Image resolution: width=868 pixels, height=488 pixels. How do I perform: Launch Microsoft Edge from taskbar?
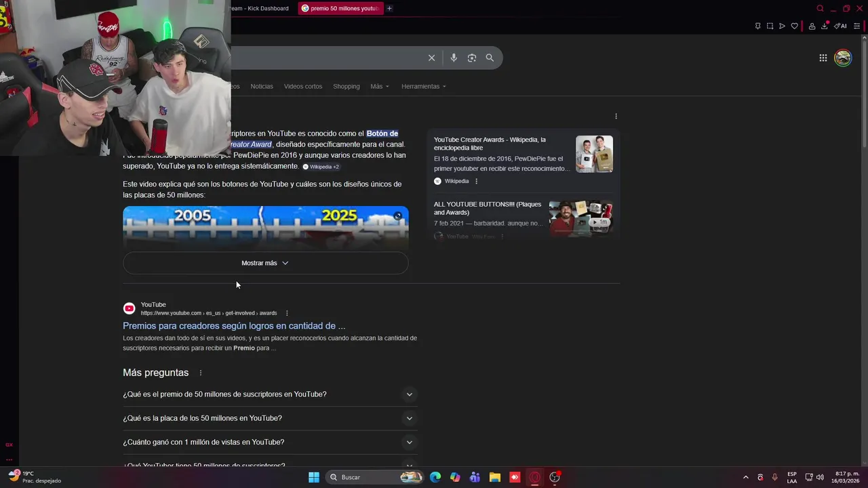click(435, 477)
